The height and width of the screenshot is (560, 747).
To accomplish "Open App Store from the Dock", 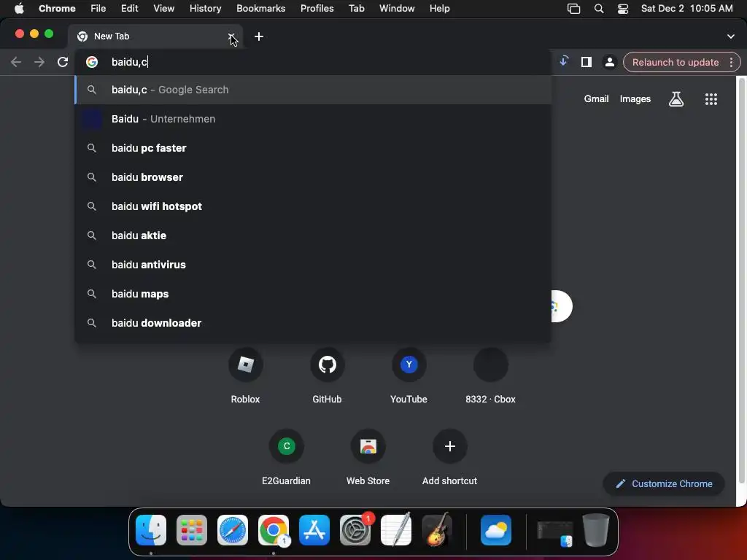I will (314, 530).
